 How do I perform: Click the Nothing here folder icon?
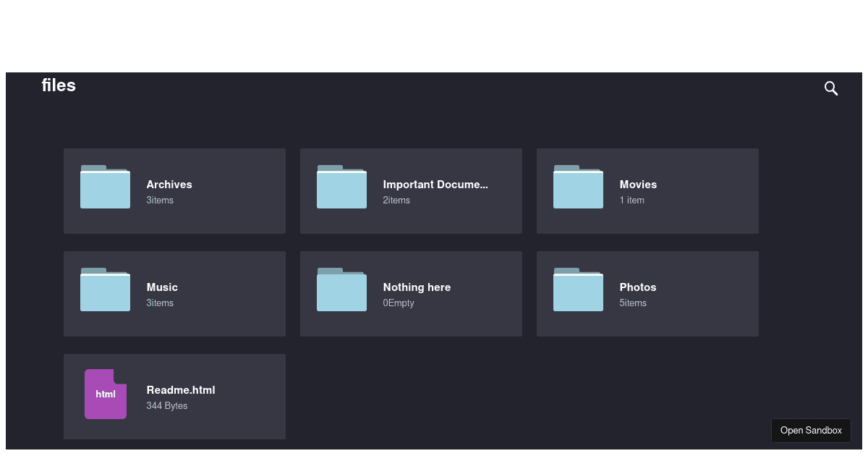point(341,290)
